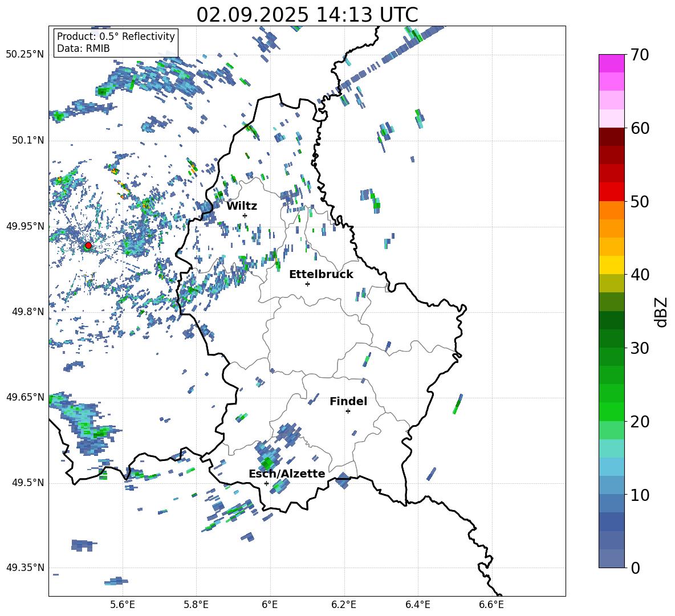Click the 49.8°N latitude label
675x616 pixels.
click(28, 312)
